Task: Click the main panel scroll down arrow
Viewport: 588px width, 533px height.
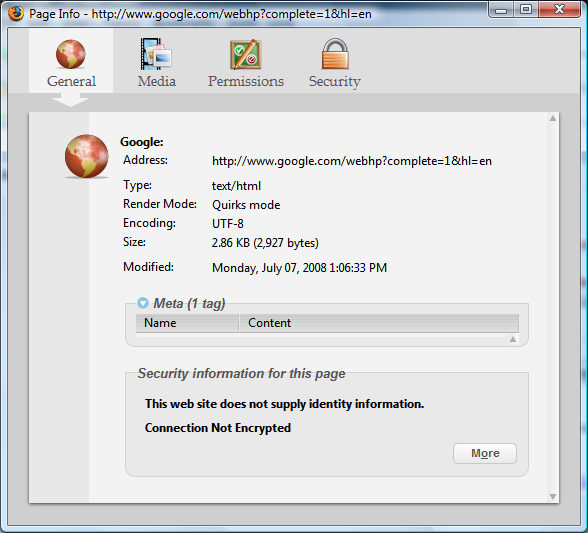Action: (x=553, y=497)
